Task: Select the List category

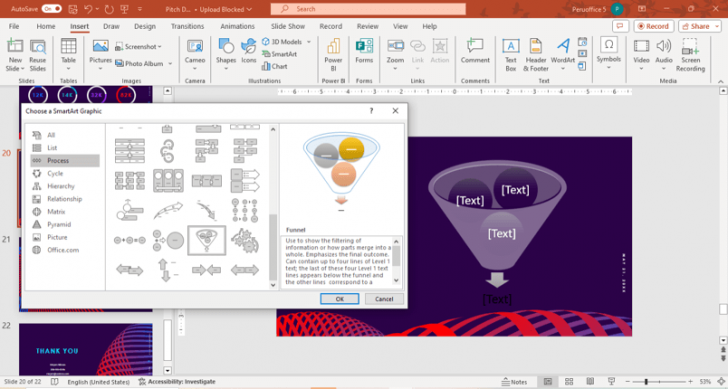Action: point(65,148)
